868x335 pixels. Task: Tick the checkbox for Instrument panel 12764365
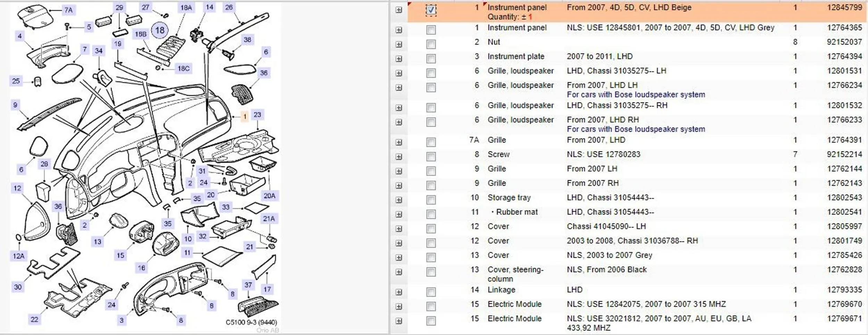pos(431,30)
